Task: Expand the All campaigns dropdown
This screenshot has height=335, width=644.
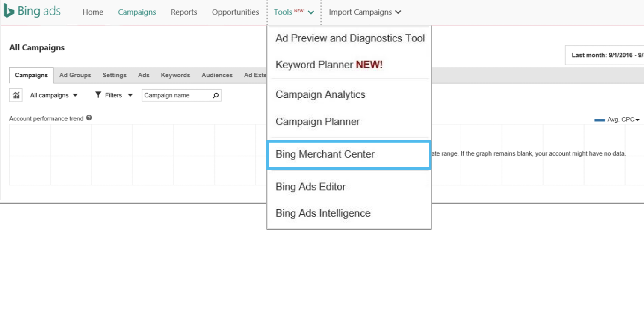Action: [x=54, y=95]
